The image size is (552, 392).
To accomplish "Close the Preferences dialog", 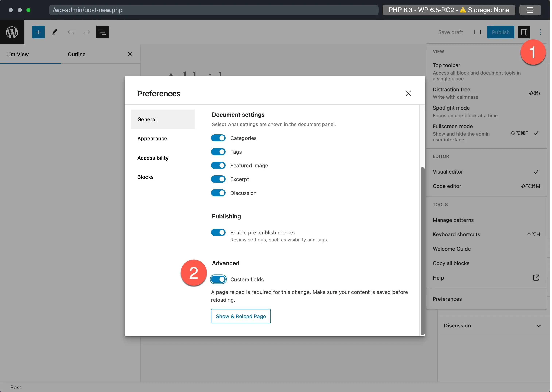I will point(408,93).
